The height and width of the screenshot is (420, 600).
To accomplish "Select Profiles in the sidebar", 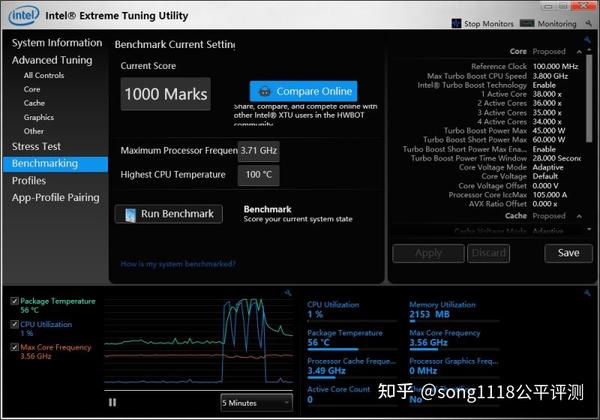I will (29, 181).
